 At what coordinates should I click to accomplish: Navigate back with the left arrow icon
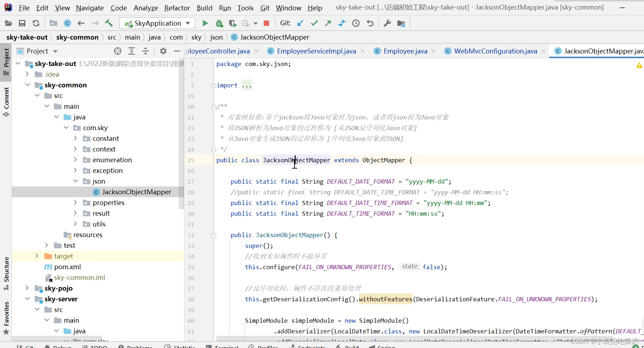click(x=81, y=23)
